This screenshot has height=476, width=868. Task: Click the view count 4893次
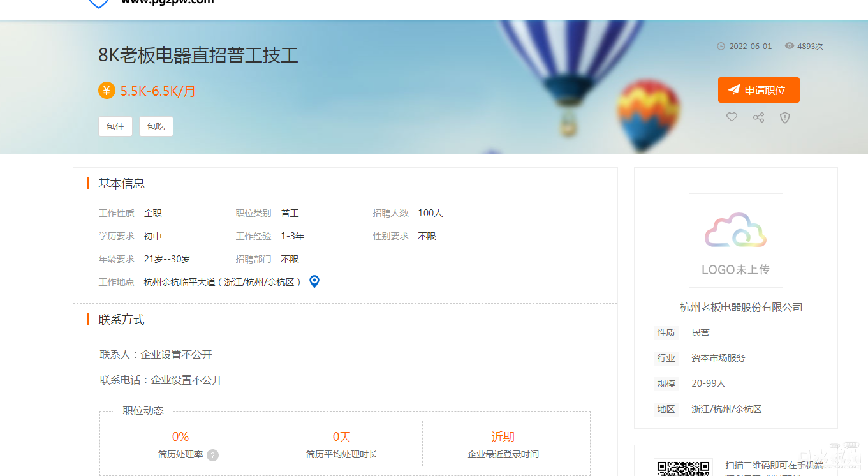pos(810,47)
